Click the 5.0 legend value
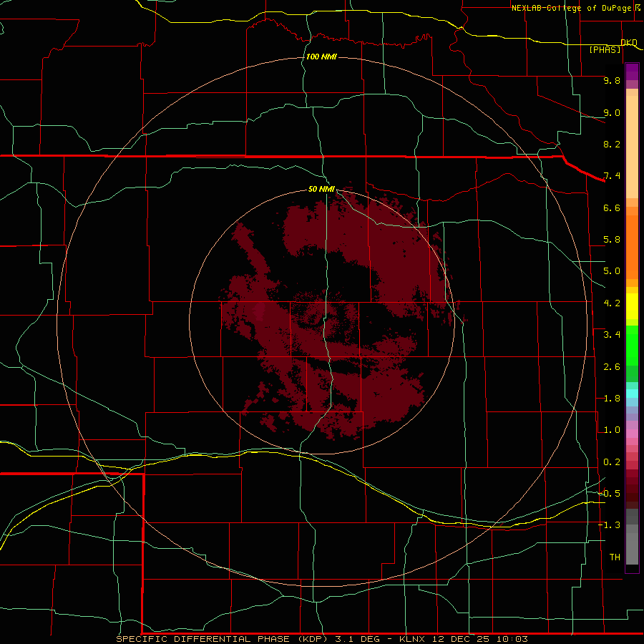The image size is (644, 644). pos(612,271)
